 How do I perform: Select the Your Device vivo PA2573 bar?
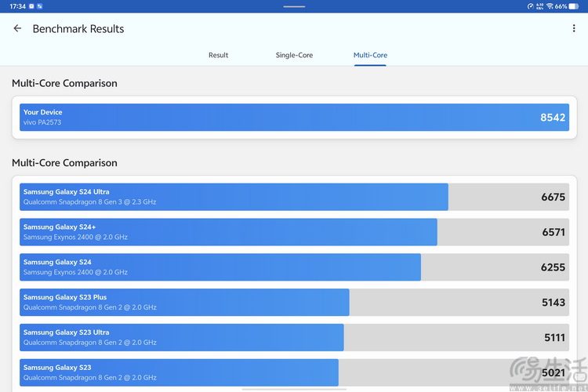pyautogui.click(x=294, y=118)
